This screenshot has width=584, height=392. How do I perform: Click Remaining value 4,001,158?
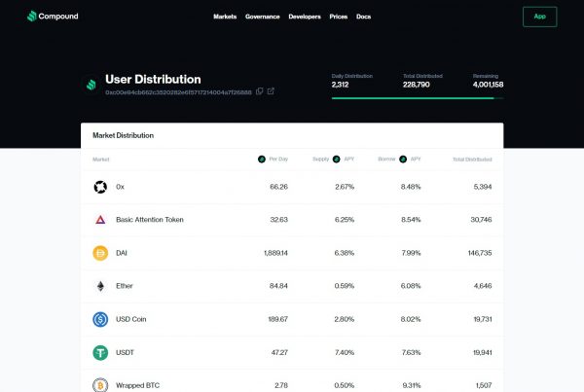(x=488, y=85)
